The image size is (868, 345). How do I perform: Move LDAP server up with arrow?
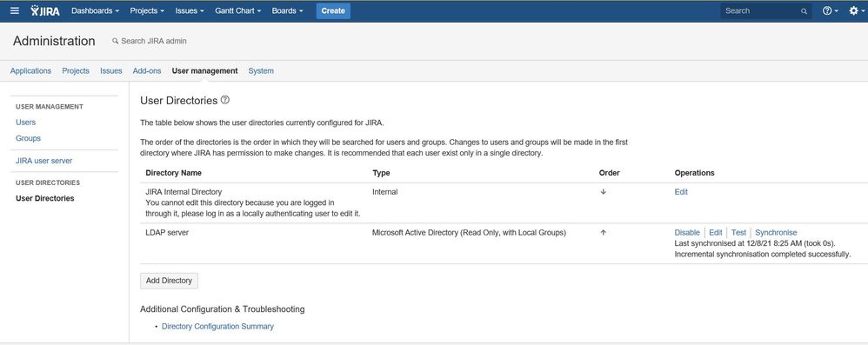604,233
